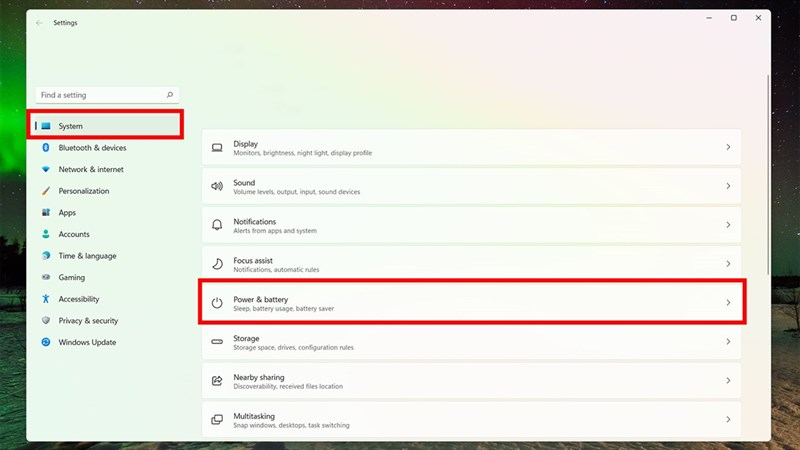Click the Power & battery power icon

217,303
